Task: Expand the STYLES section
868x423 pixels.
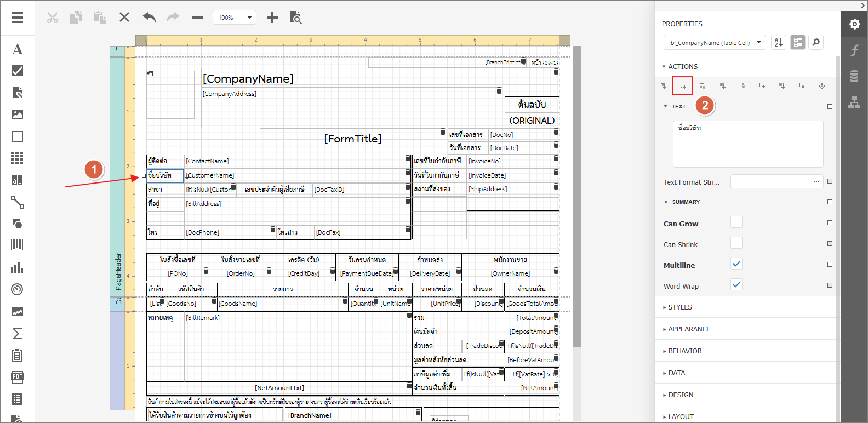Action: [677, 307]
